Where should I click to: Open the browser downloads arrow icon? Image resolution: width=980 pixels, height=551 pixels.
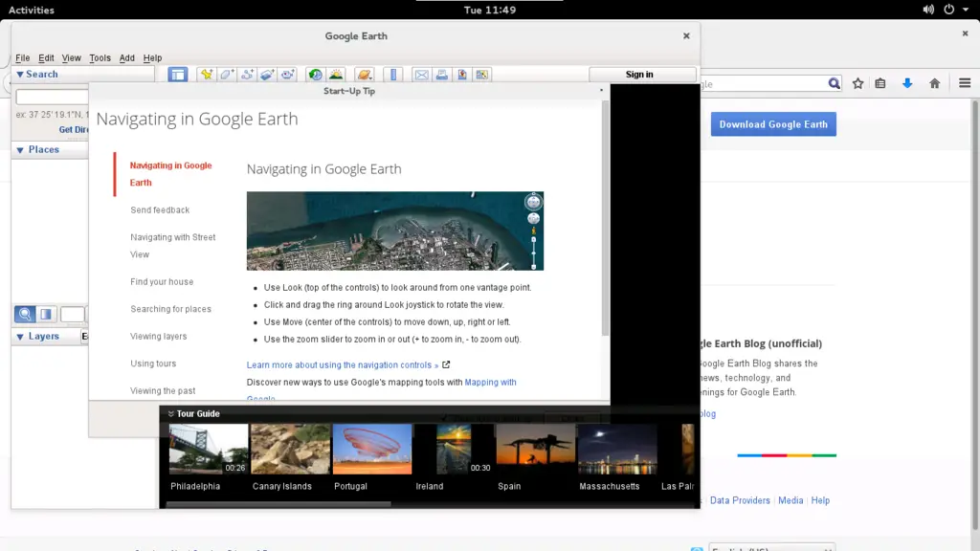(x=907, y=84)
